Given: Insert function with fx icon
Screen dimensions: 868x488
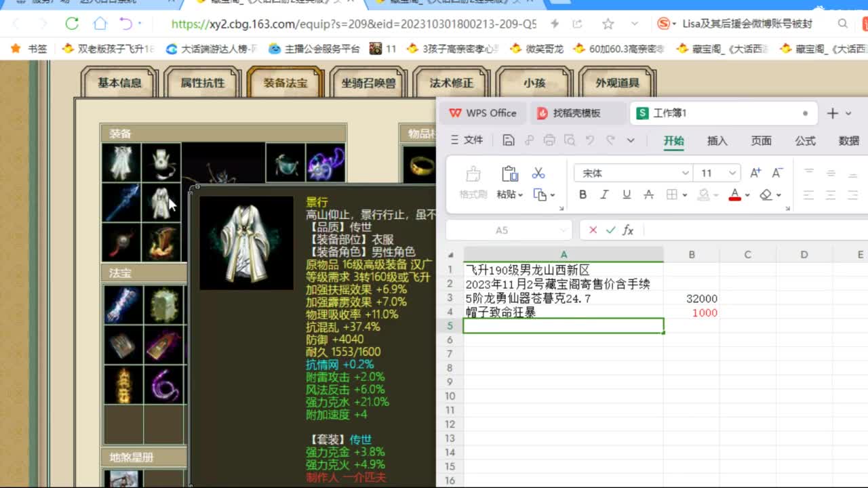Looking at the screenshot, I should pyautogui.click(x=628, y=230).
